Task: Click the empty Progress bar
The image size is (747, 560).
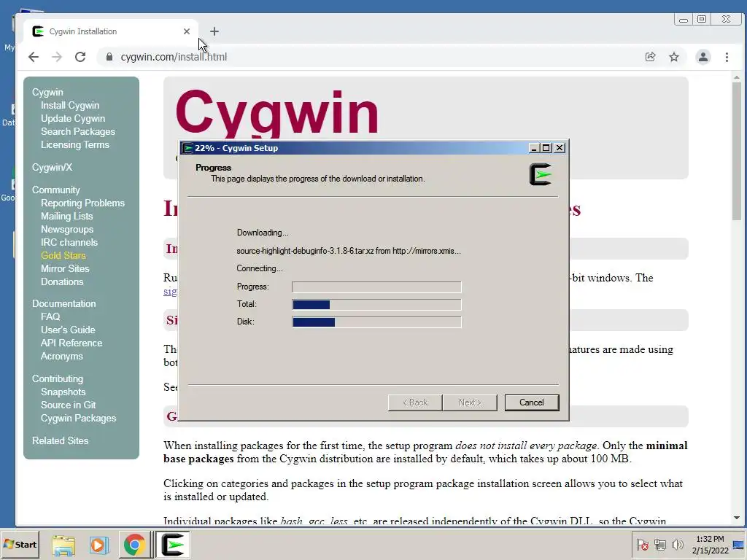Action: click(x=376, y=287)
